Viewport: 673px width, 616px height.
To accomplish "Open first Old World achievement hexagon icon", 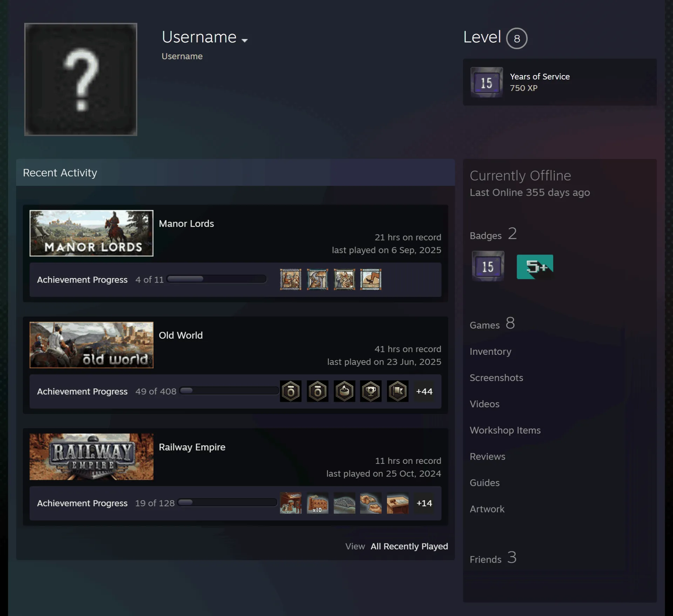I will [x=291, y=391].
